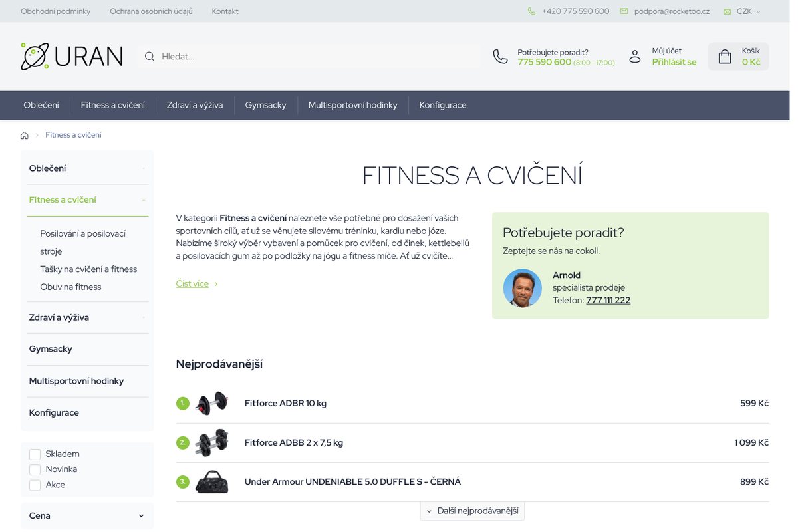Open the Kontakt top link
The image size is (798, 532).
pyautogui.click(x=225, y=11)
